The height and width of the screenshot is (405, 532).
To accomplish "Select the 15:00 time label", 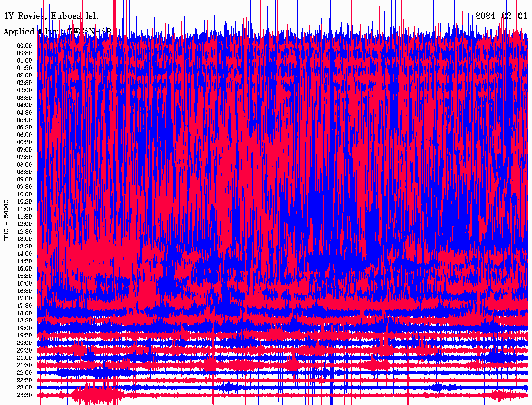I will click(24, 268).
